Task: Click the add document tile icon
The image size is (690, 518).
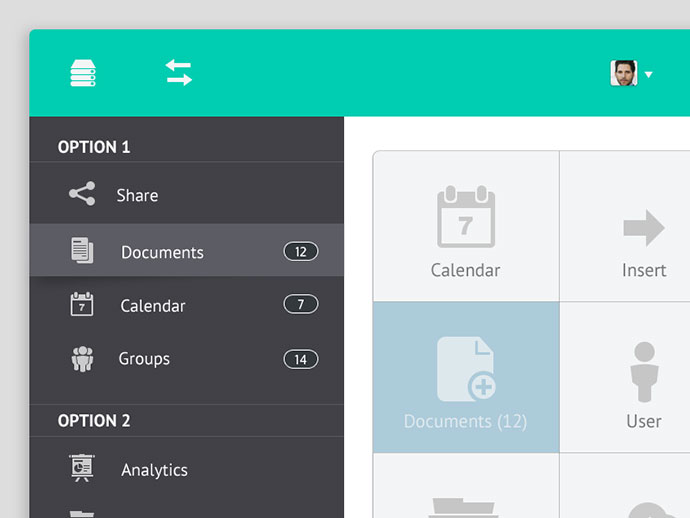Action: pyautogui.click(x=466, y=369)
